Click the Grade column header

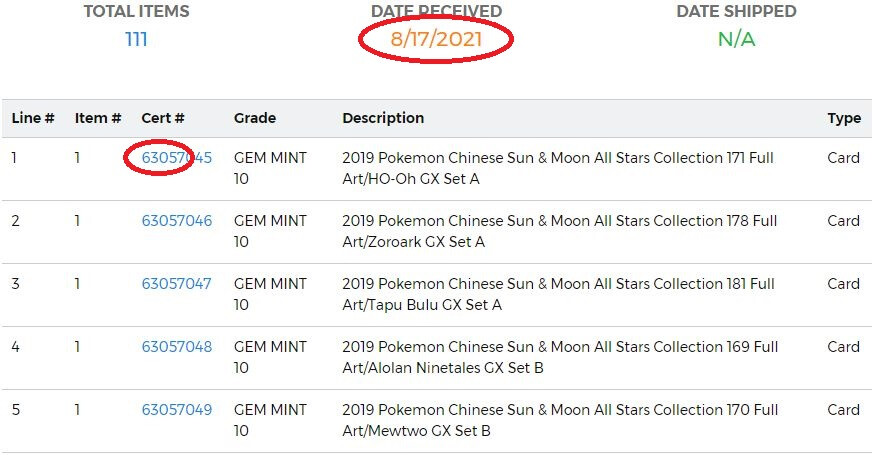pyautogui.click(x=254, y=118)
